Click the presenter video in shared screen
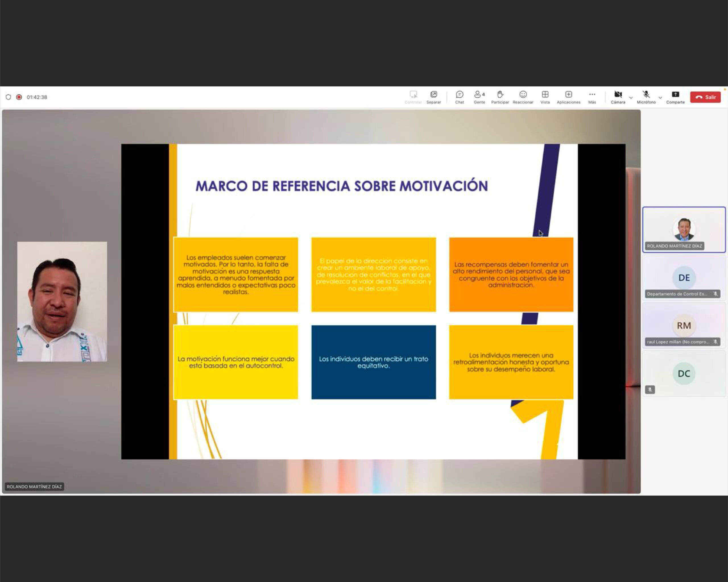 pyautogui.click(x=62, y=302)
